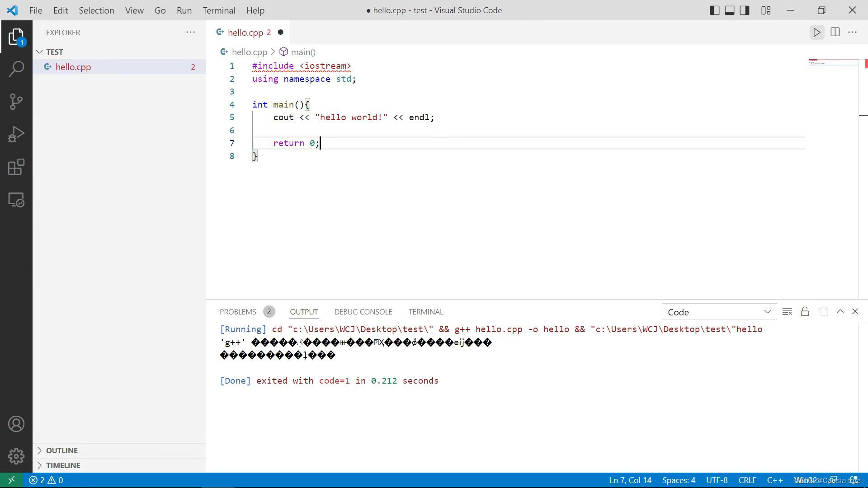The height and width of the screenshot is (488, 868).
Task: Select hello.cpp in the Explorer tree
Action: coord(119,67)
